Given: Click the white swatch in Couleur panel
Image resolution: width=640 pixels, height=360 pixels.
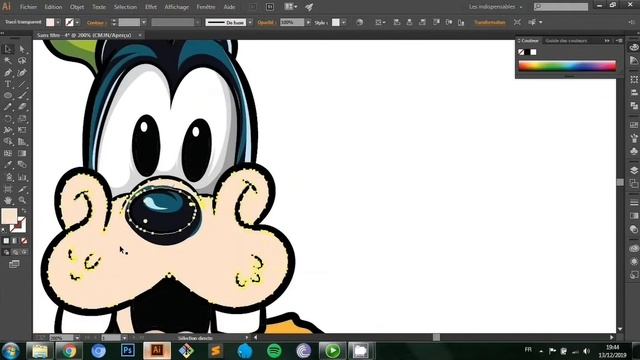Looking at the screenshot, I should [533, 52].
